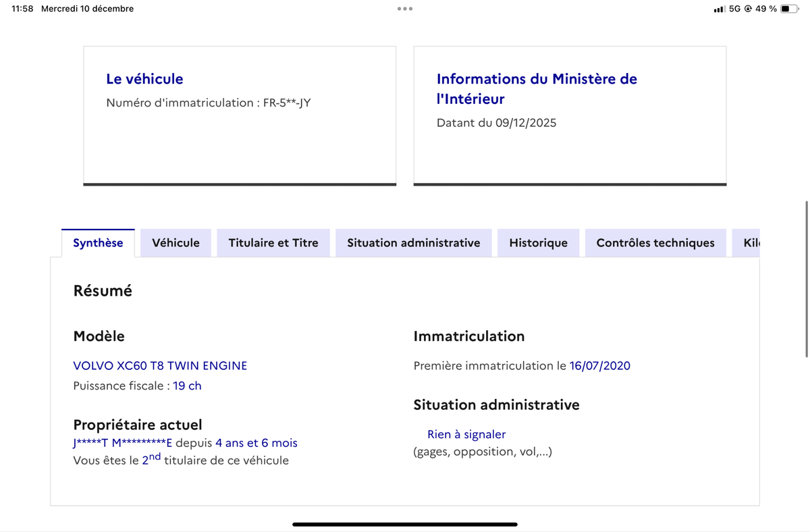Click the Le véhicule card heading
The width and height of the screenshot is (810, 532).
(x=144, y=79)
